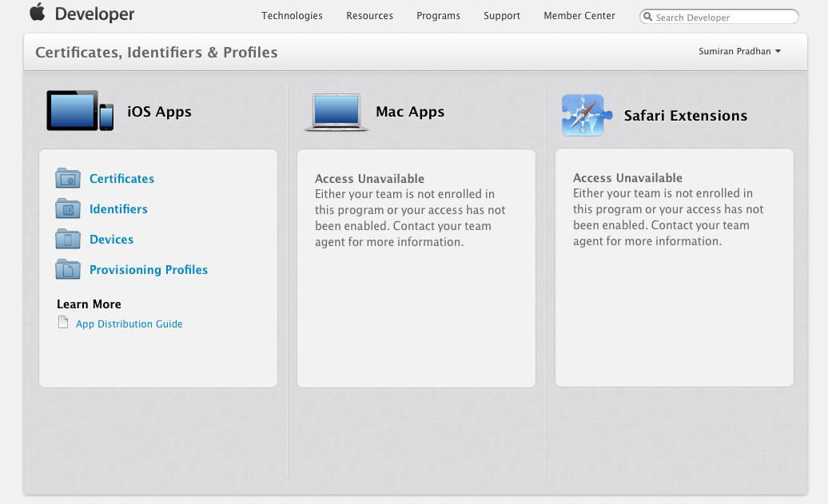This screenshot has height=504, width=828.
Task: Click the iOS Apps iPad and iPhone icon
Action: 80,111
